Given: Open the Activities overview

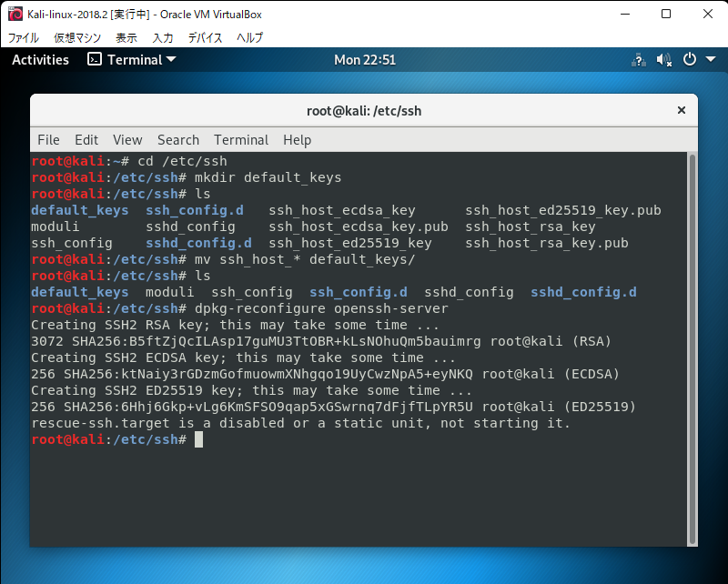Looking at the screenshot, I should tap(40, 60).
